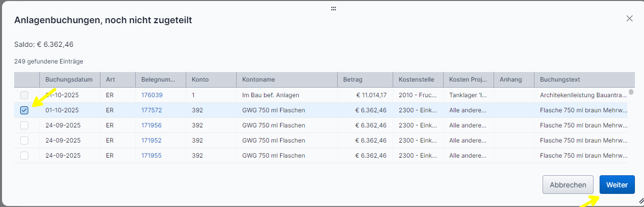Click the drag handle at dialog top
Screen dimensions: 644x207
click(334, 9)
